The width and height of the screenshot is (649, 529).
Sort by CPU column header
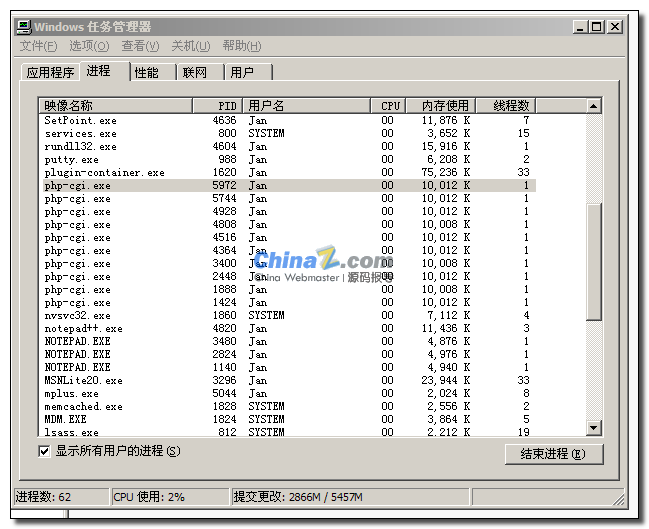388,106
